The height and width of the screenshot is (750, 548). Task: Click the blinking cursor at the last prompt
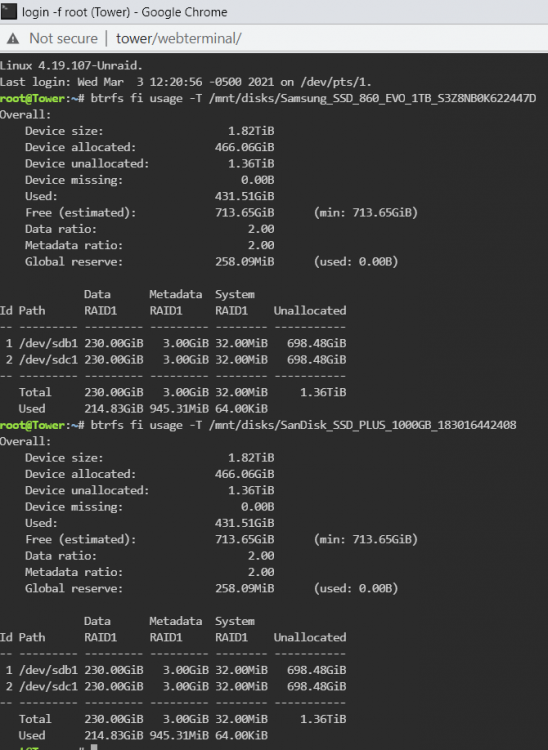(94, 747)
